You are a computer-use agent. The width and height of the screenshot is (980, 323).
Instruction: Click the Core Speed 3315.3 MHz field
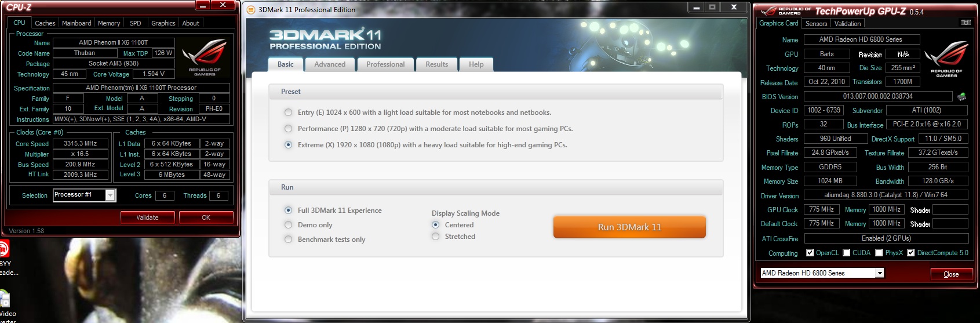click(x=81, y=143)
